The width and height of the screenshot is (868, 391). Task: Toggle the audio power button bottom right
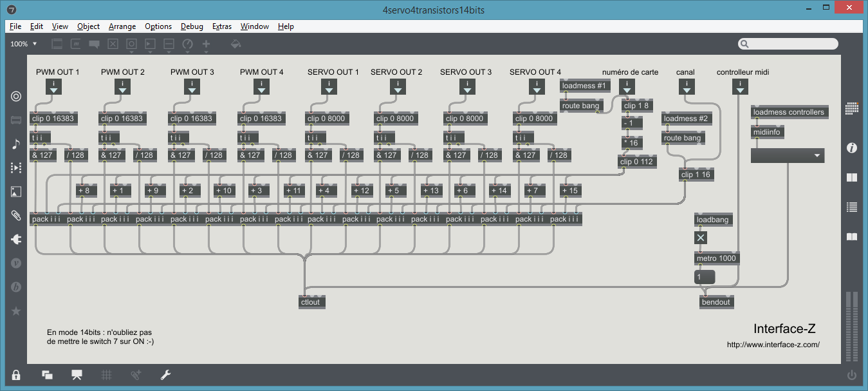pyautogui.click(x=852, y=375)
